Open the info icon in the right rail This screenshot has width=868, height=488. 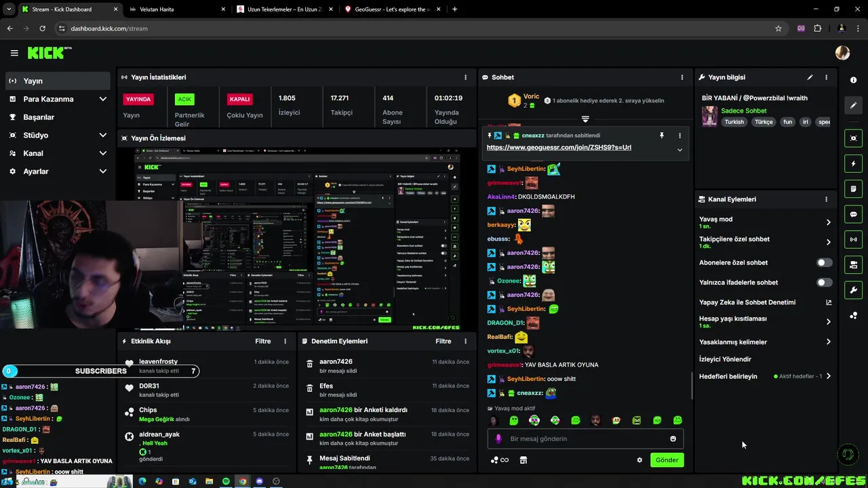coord(853,80)
